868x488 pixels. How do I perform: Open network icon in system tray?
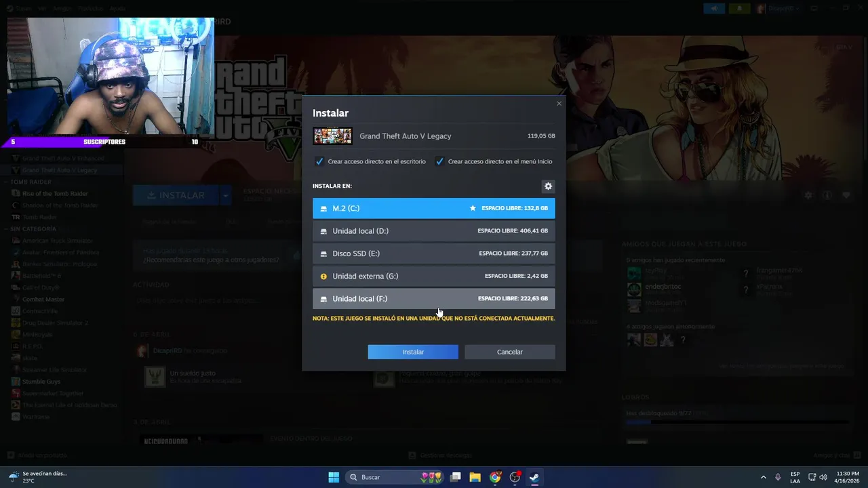tap(812, 477)
